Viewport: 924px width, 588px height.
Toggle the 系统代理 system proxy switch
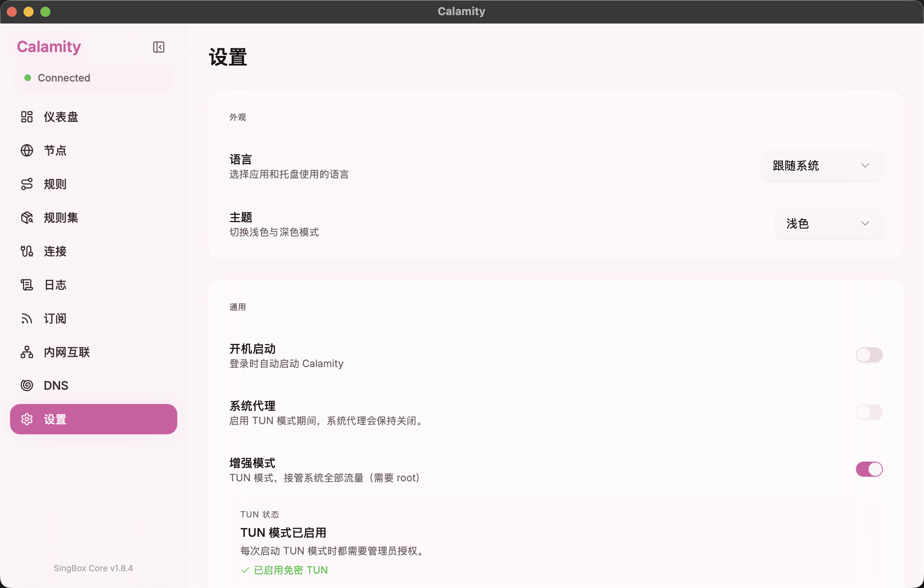(x=869, y=412)
